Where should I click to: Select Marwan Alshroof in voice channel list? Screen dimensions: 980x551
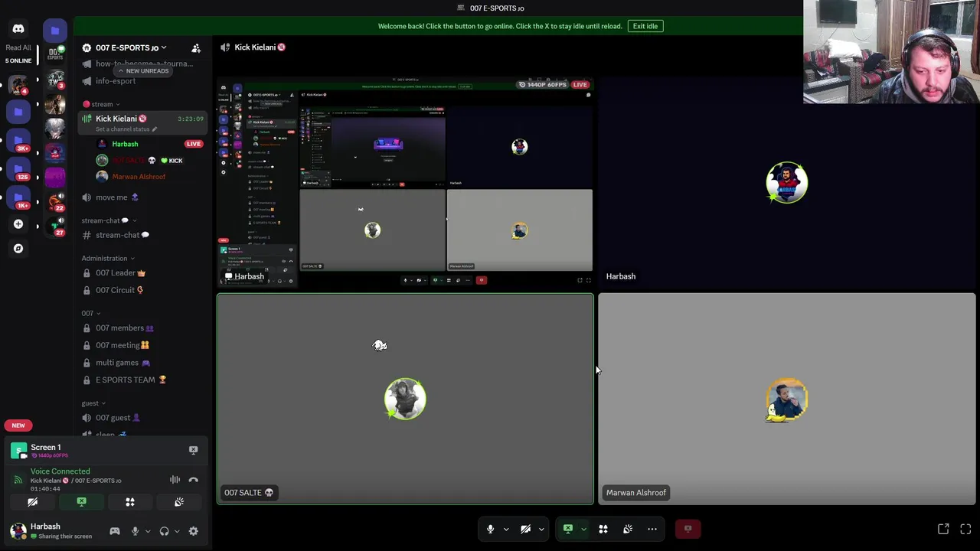point(150,177)
